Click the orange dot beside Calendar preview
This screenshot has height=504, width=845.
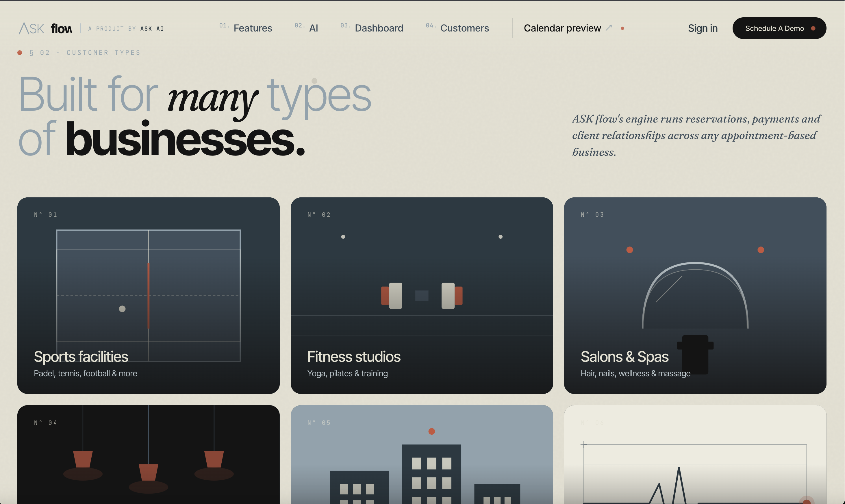point(622,28)
